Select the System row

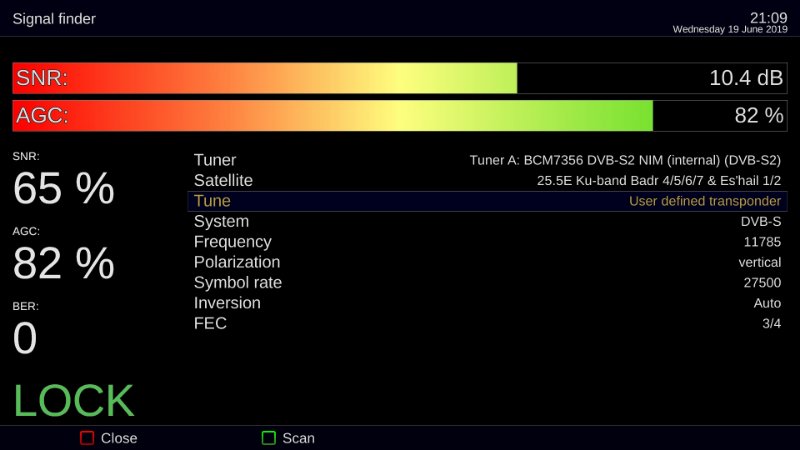487,221
